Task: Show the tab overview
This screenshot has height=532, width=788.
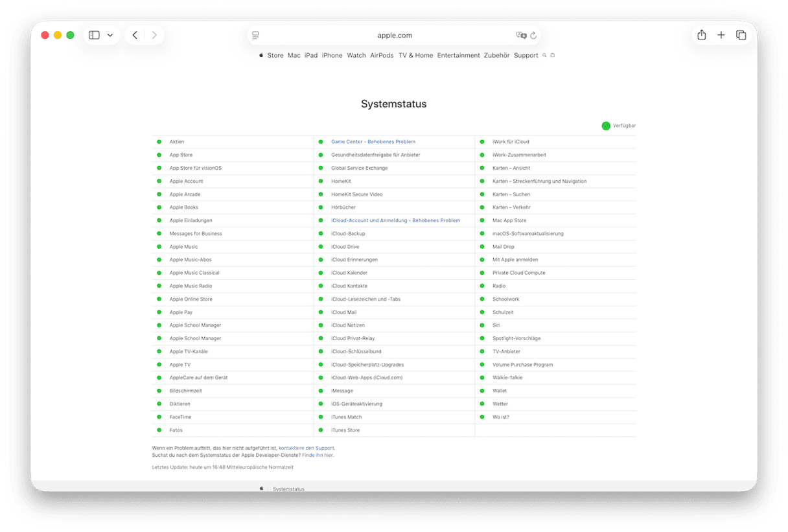Action: point(741,35)
